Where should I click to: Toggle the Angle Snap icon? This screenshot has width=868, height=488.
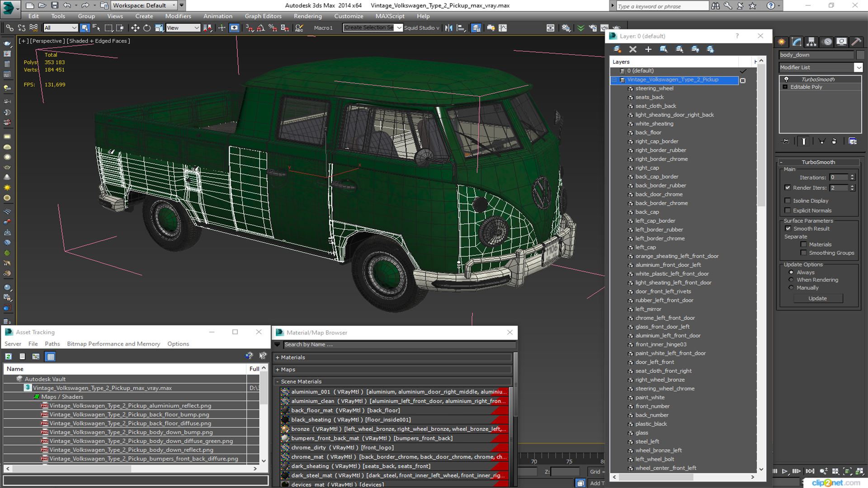[261, 28]
